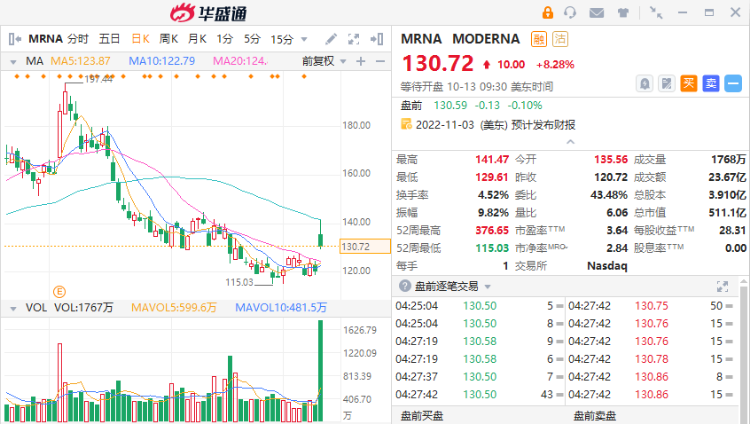Click the blue minus watchlist button
750x424 pixels.
733,84
